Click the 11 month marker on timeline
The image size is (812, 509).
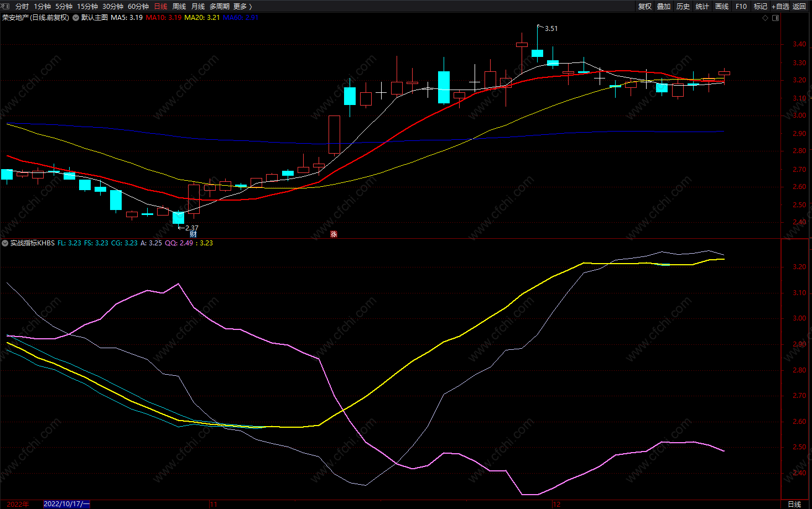pyautogui.click(x=214, y=504)
